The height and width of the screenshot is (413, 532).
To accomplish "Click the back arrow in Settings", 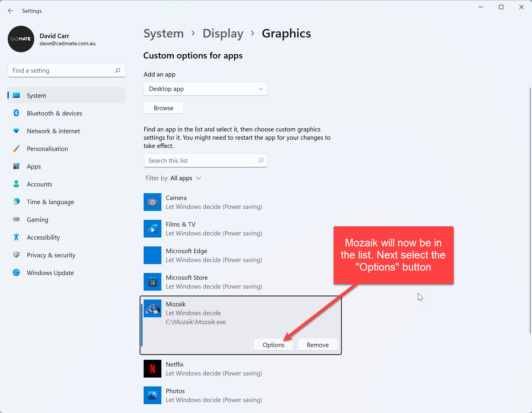I will [11, 11].
